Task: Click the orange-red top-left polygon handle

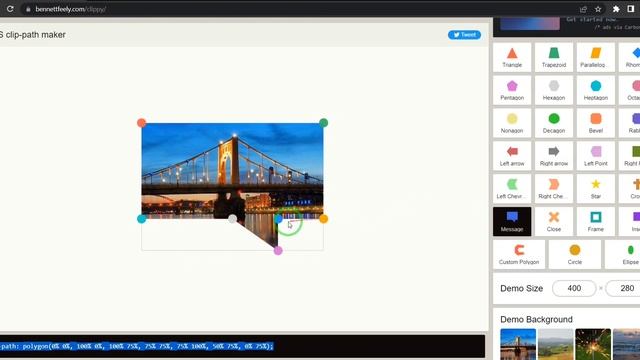Action: click(142, 123)
